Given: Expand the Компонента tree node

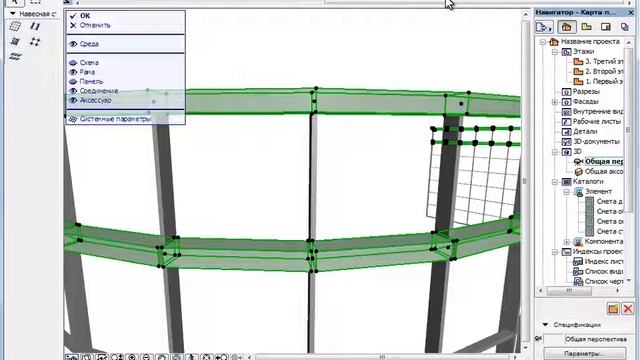Looking at the screenshot, I should (x=567, y=242).
